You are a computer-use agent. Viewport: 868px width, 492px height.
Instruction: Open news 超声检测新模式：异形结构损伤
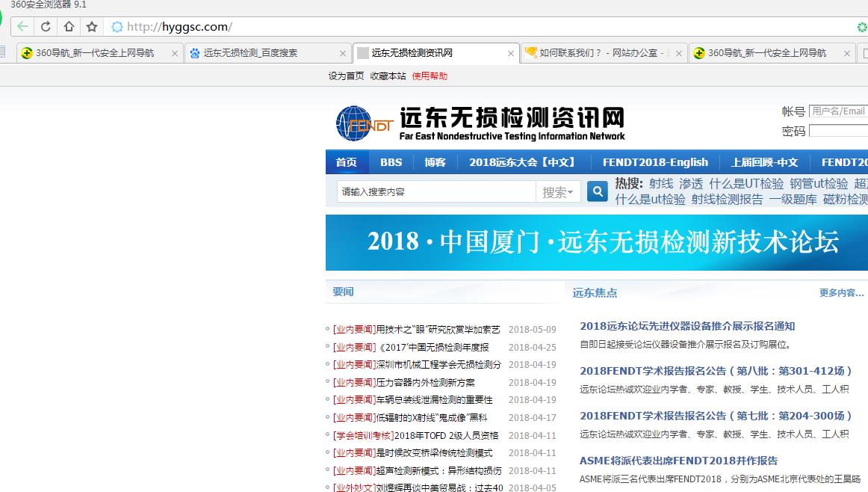coord(439,470)
